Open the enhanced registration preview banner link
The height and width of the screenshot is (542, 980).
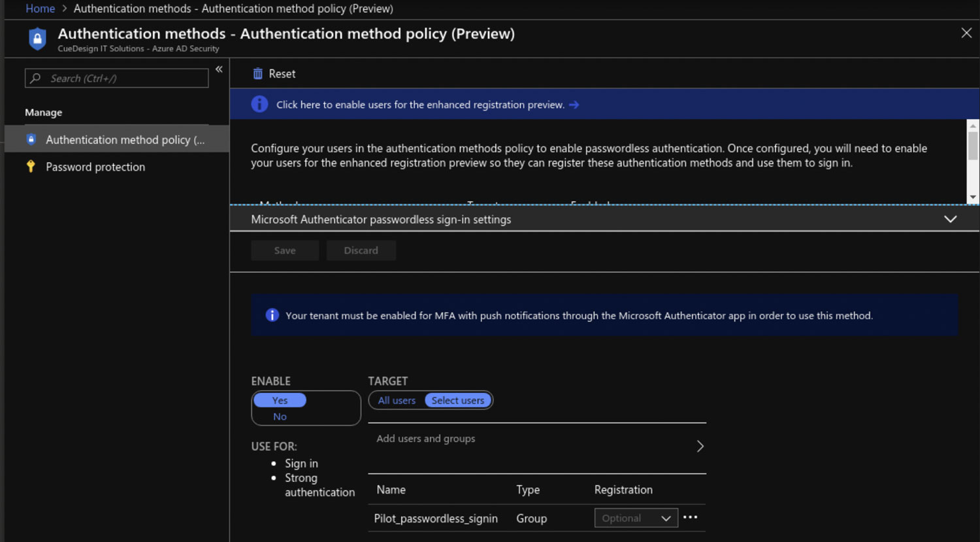tap(420, 105)
